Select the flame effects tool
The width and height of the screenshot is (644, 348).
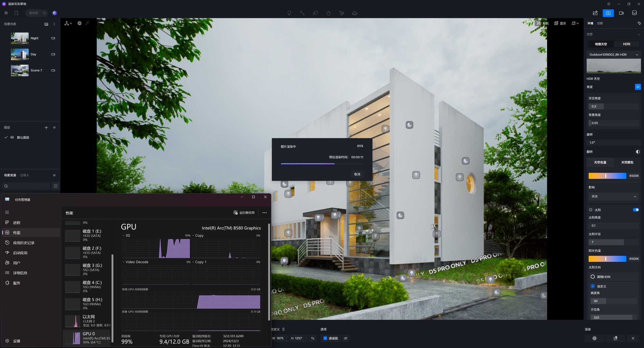[x=328, y=13]
